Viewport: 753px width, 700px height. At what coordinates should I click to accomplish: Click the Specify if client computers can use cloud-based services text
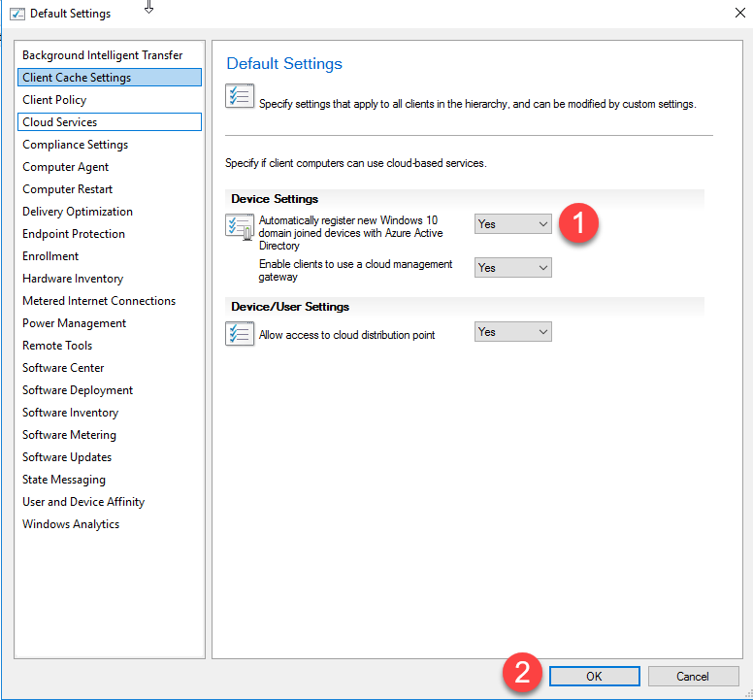click(356, 163)
